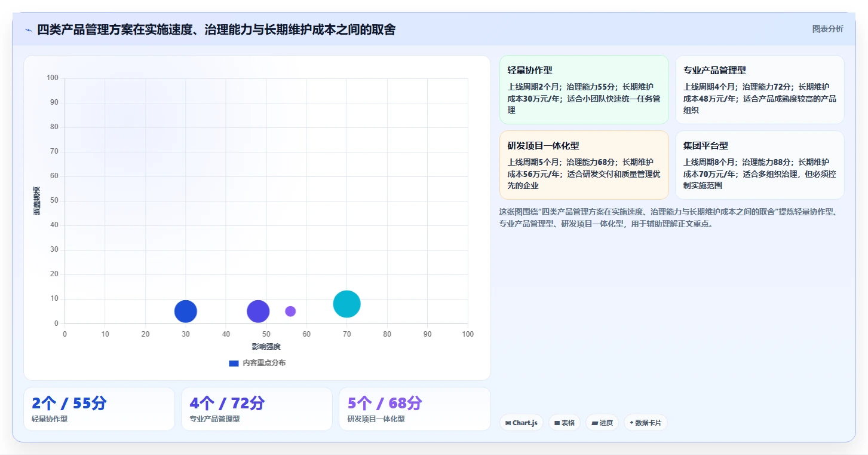The image size is (868, 455).
Task: Click the lightning icon beside the page title
Action: click(x=28, y=30)
